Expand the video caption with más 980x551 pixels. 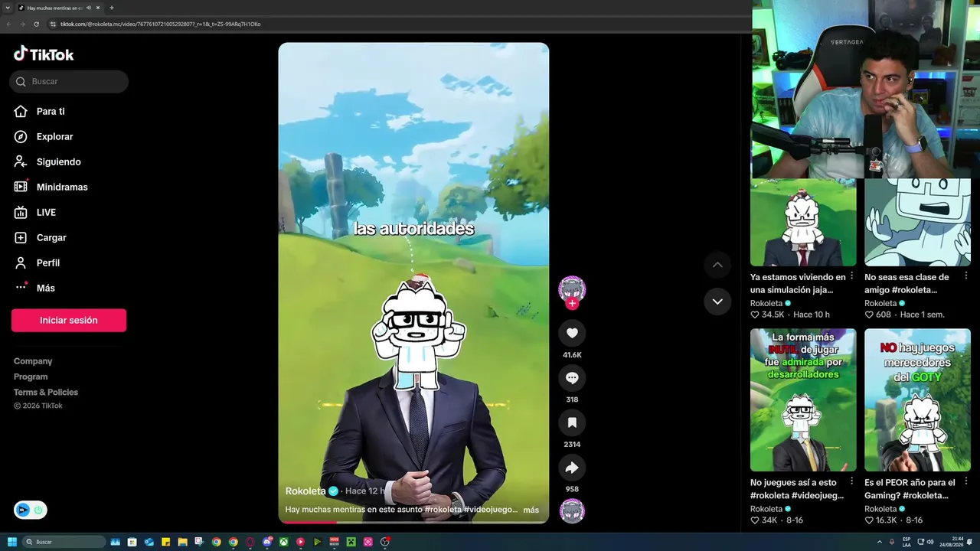[531, 510]
